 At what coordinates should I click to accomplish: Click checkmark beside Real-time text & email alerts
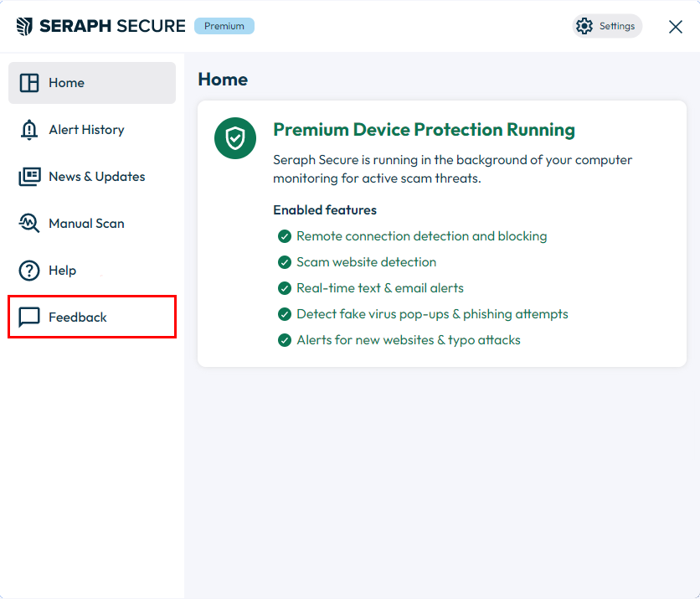click(x=285, y=288)
